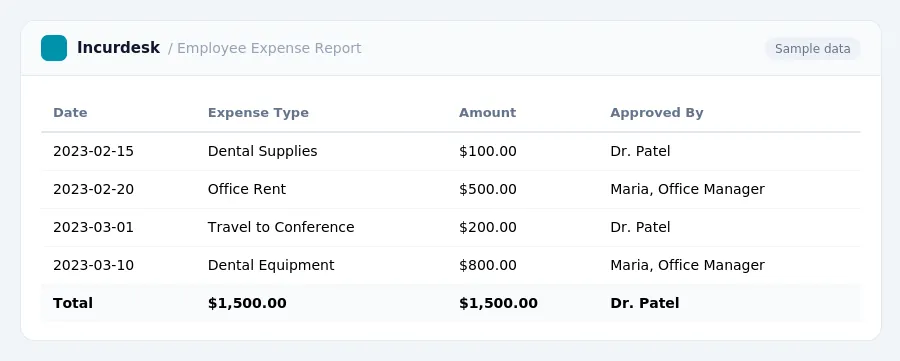Select the $100.00 amount cell
This screenshot has width=900, height=361.
tap(488, 152)
